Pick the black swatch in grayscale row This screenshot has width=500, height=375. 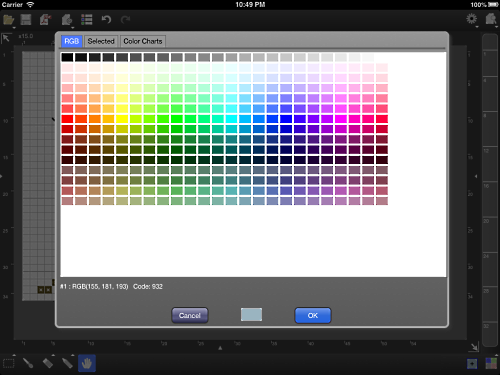click(x=67, y=57)
